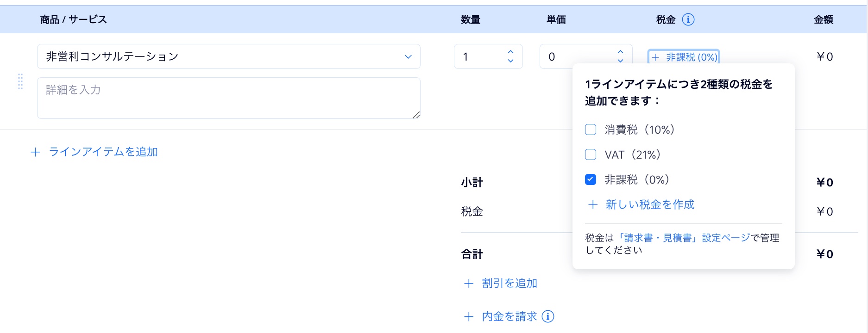Click the 合計 total value ¥0
This screenshot has width=868, height=333.
825,254
